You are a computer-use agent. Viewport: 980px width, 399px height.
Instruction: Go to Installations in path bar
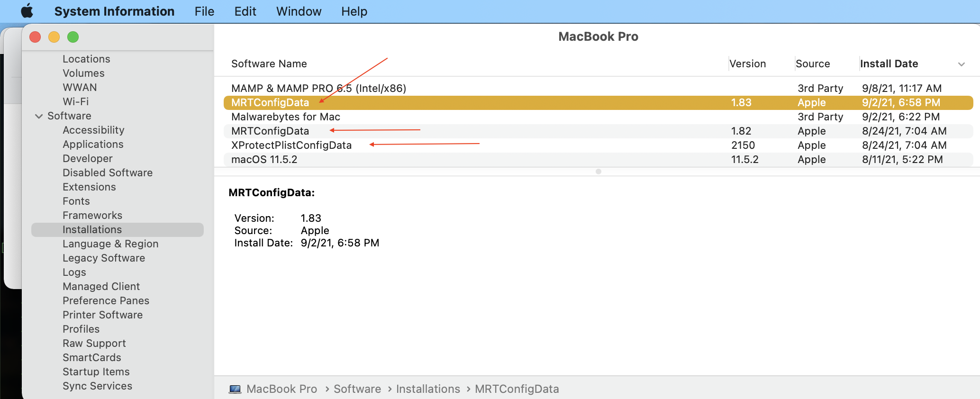(428, 389)
